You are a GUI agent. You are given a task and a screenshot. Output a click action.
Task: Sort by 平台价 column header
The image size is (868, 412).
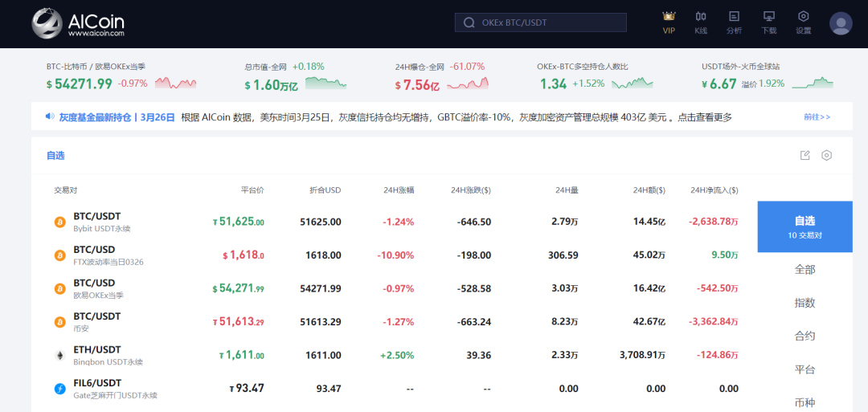point(252,190)
